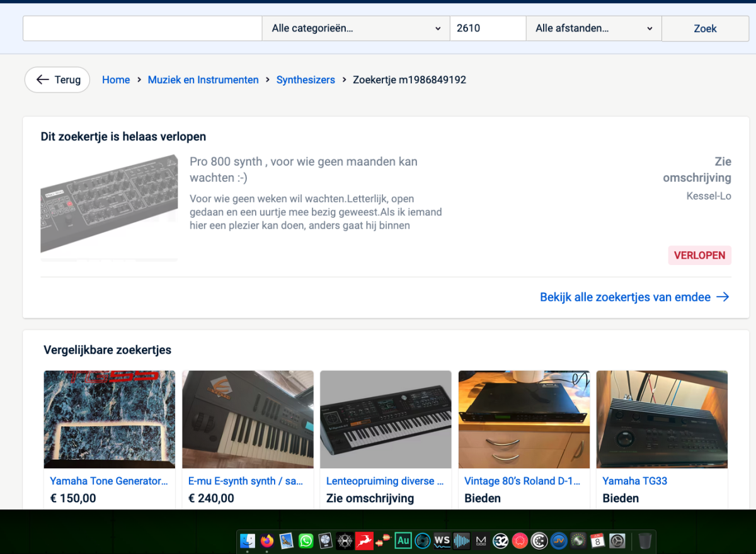Screen dimensions: 756x554
Task: Open the red leaping deer app in dock
Action: tap(364, 541)
